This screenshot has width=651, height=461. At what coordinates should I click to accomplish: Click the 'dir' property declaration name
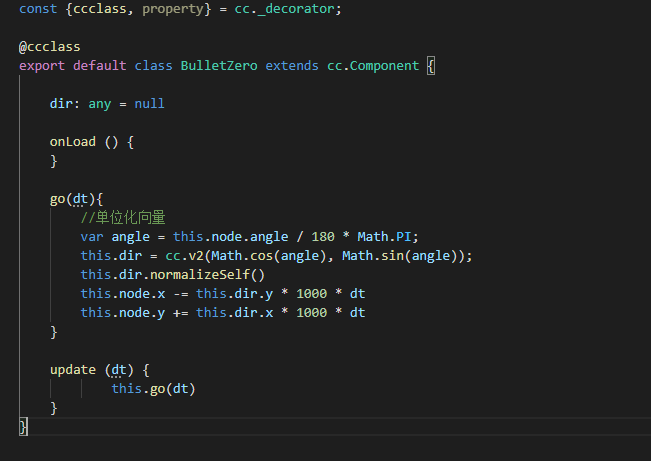(x=61, y=103)
